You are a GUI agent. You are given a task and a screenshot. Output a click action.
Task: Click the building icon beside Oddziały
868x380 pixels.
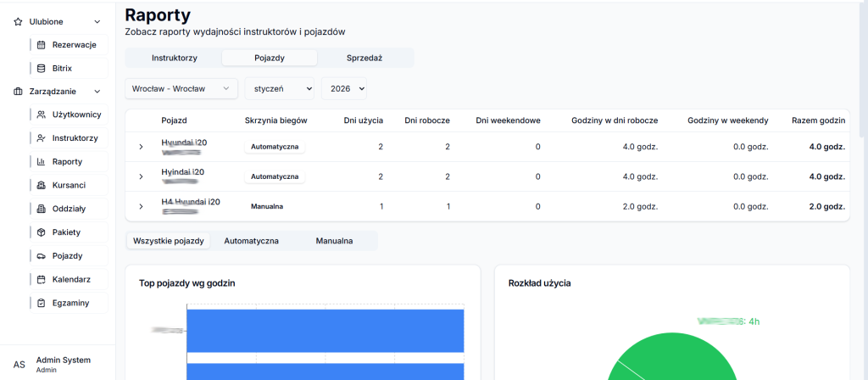pyautogui.click(x=42, y=209)
